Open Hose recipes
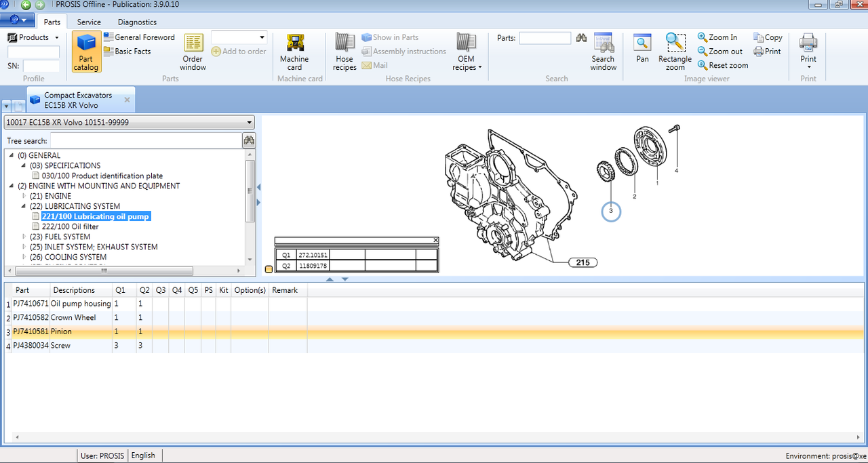868x463 pixels. click(344, 52)
